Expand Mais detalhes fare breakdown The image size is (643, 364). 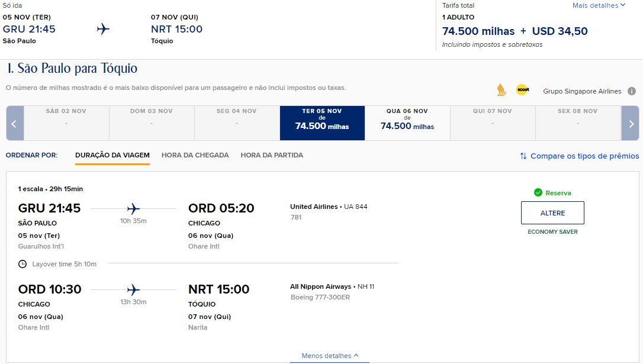[599, 5]
